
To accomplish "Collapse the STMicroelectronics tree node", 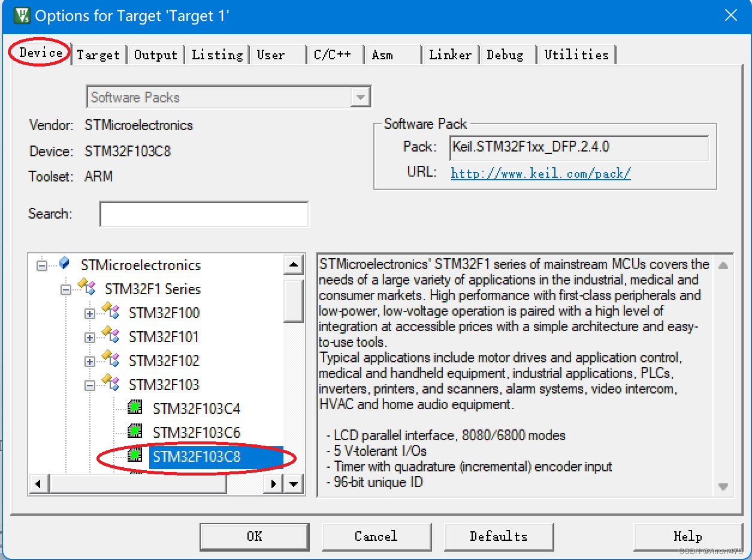I will click(42, 265).
